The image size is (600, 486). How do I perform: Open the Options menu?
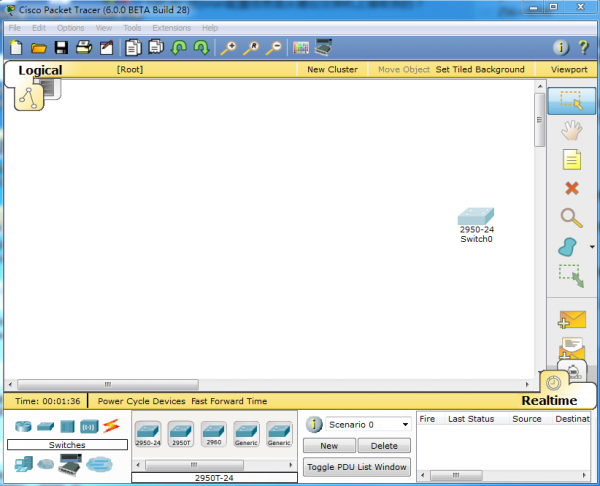(x=70, y=28)
